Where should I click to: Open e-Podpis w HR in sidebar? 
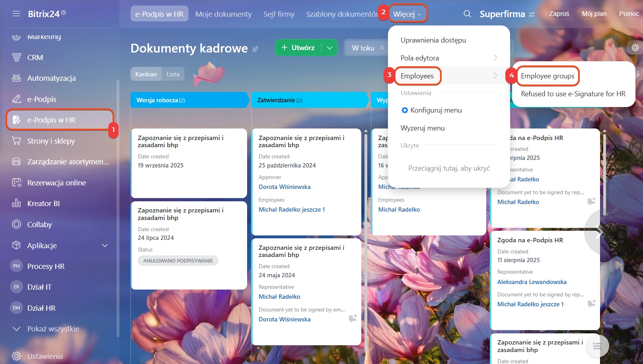tap(60, 120)
